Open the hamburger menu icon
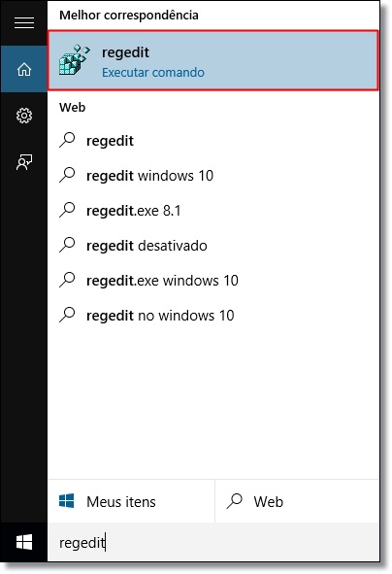392x574 pixels. point(24,22)
